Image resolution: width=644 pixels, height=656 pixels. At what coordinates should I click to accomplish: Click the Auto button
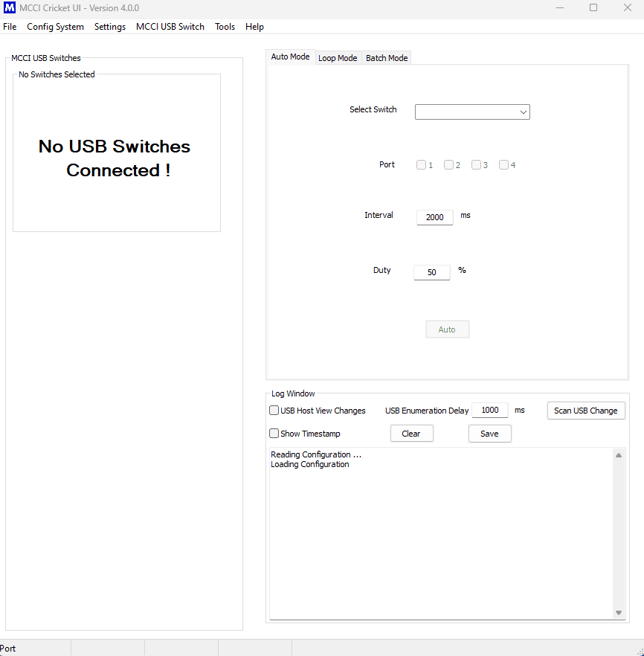point(448,329)
